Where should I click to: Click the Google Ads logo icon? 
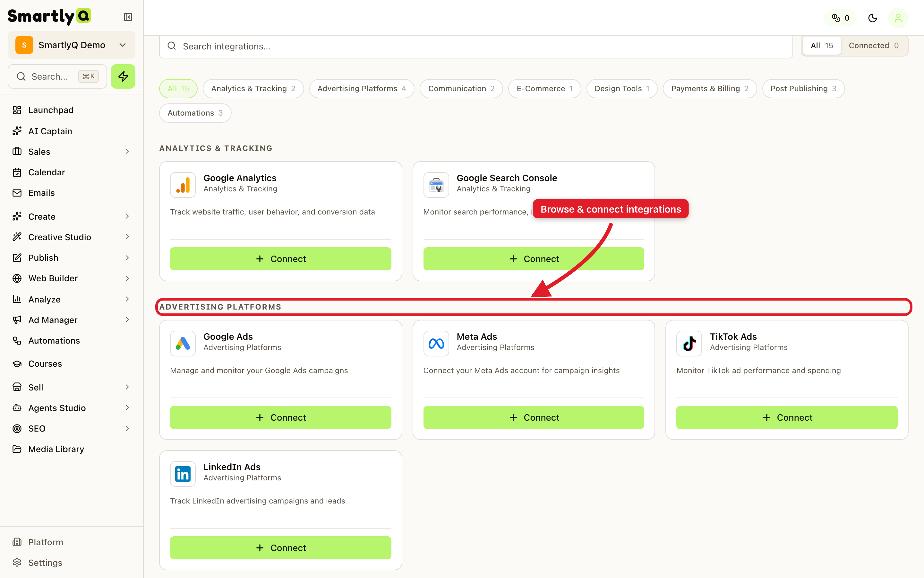pos(183,344)
